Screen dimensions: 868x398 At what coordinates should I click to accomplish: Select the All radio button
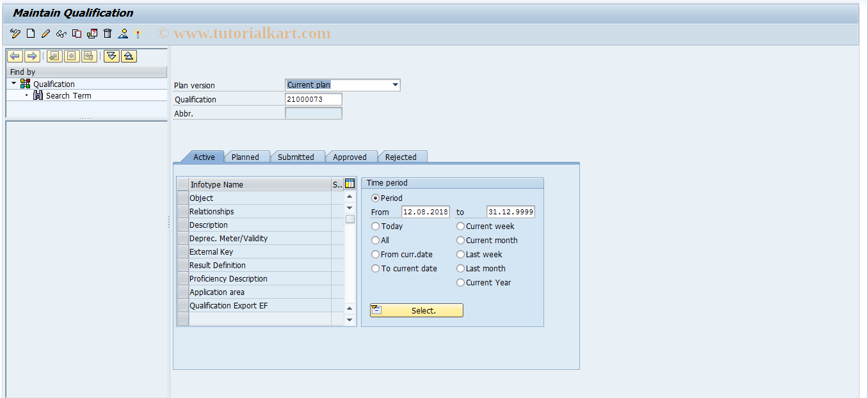pyautogui.click(x=375, y=241)
